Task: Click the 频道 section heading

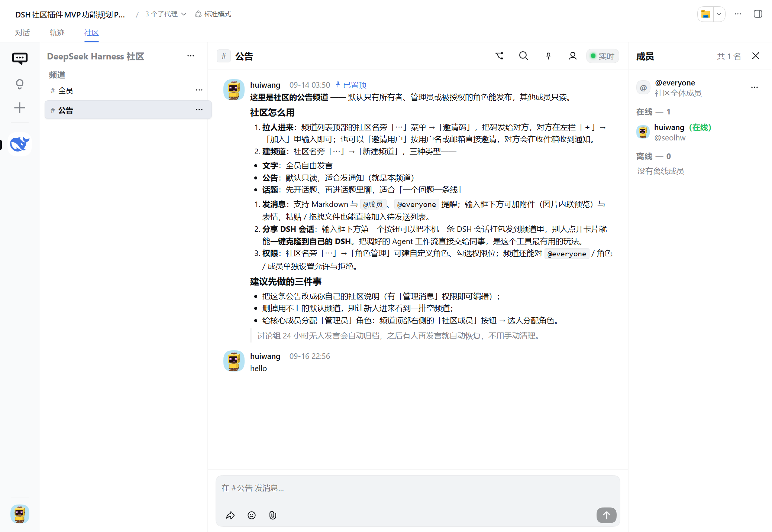Action: 57,75
